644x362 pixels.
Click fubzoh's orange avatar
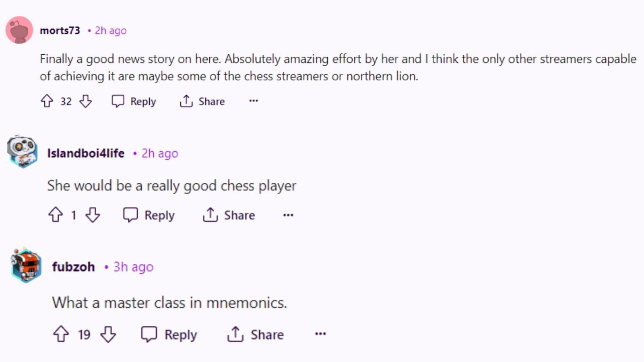pyautogui.click(x=25, y=266)
